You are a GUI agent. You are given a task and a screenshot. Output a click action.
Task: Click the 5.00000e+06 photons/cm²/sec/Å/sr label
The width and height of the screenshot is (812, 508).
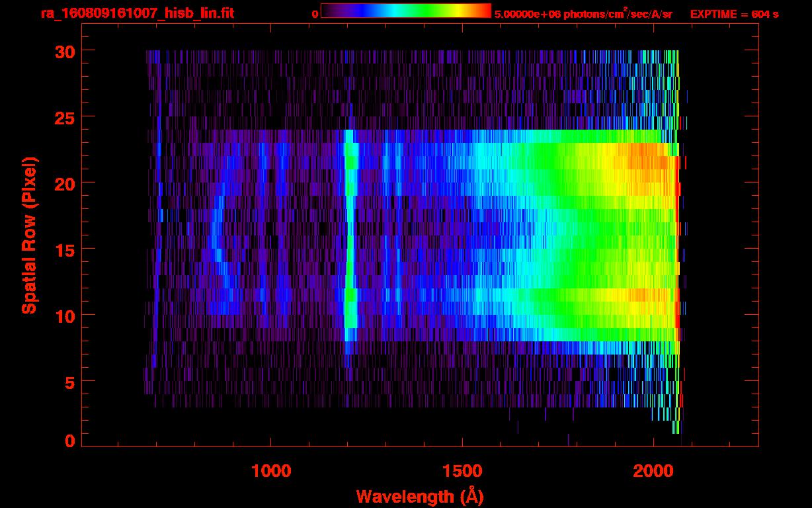[x=583, y=14]
